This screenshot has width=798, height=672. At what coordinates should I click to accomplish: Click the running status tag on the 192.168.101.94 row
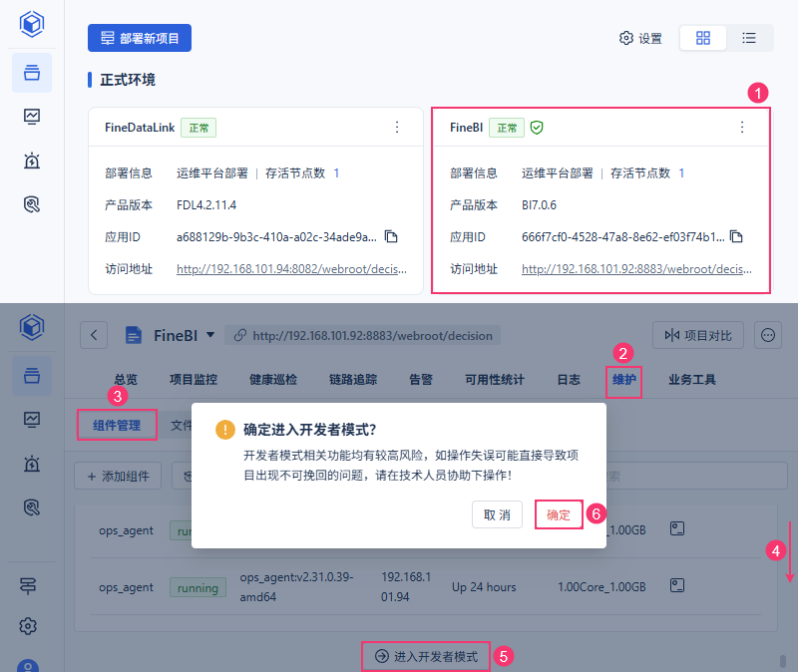click(x=198, y=587)
